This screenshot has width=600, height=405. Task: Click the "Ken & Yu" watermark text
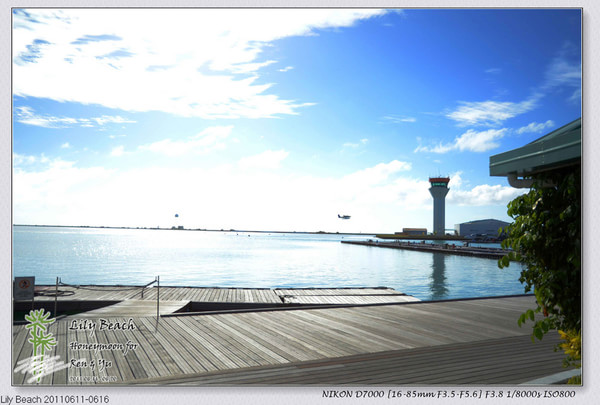click(x=92, y=362)
